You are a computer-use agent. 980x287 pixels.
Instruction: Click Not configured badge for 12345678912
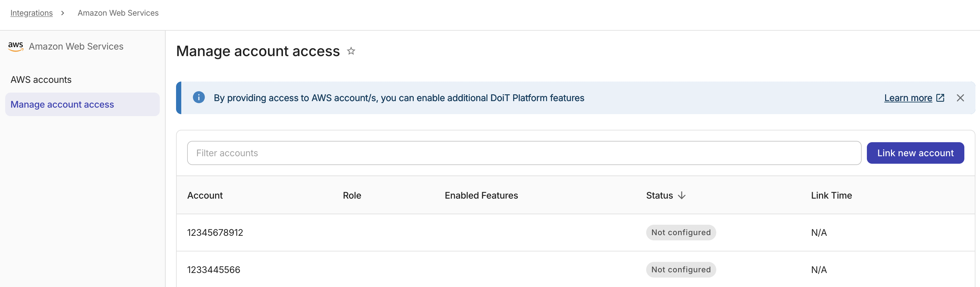tap(681, 233)
